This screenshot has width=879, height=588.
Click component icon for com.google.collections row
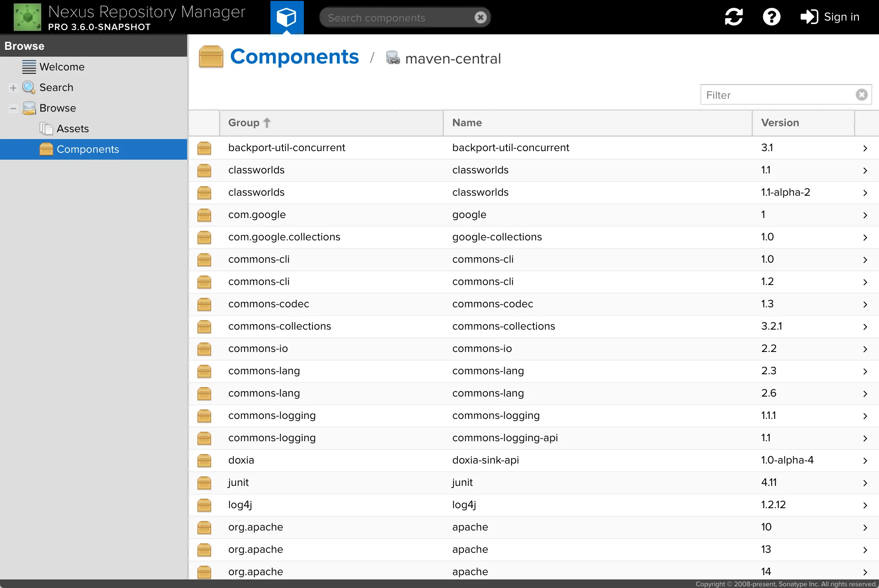click(x=204, y=237)
